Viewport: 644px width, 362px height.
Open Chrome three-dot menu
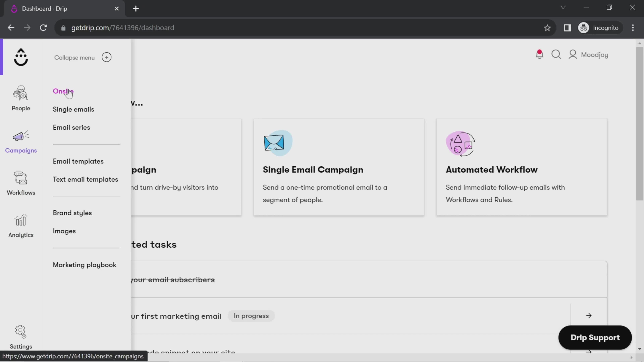[x=633, y=28]
